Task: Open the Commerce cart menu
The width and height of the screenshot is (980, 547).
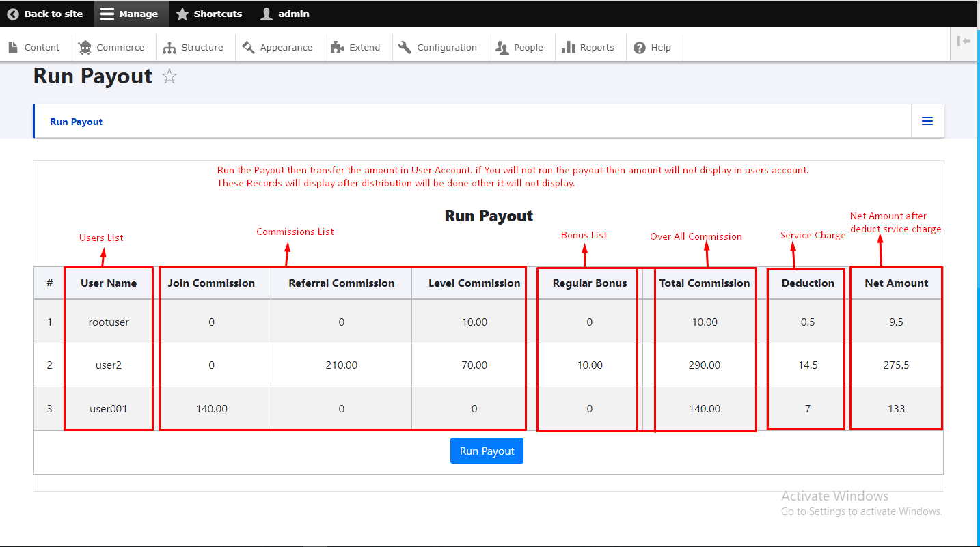Action: (85, 47)
